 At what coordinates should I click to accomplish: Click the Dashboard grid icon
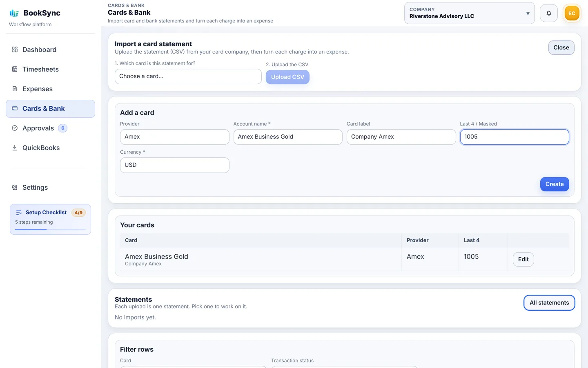[15, 49]
